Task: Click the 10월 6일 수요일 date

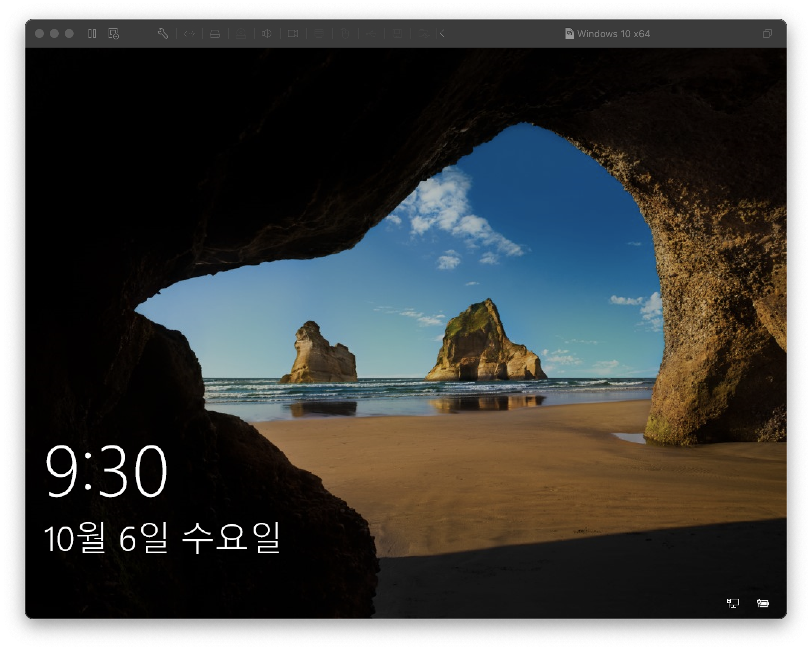Action: tap(162, 538)
